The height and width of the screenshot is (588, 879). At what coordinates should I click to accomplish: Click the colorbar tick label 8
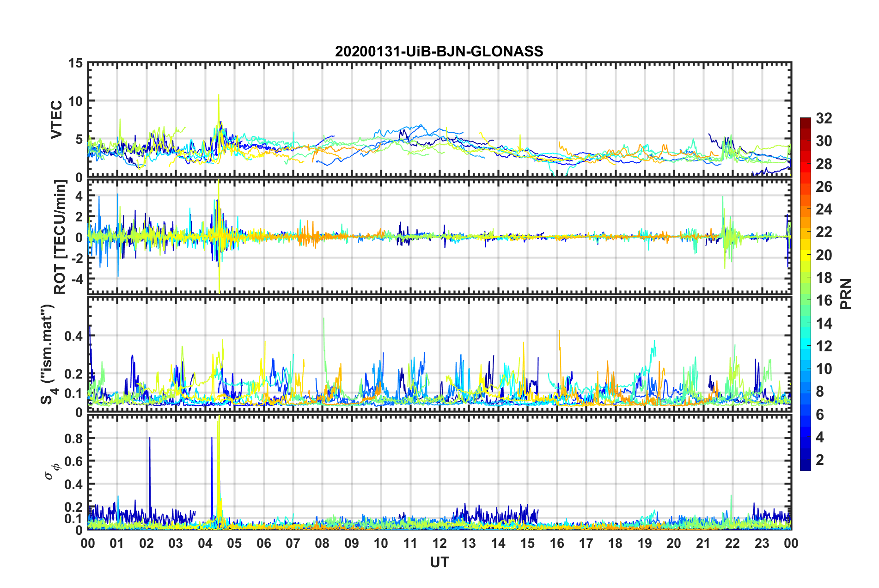(x=820, y=392)
